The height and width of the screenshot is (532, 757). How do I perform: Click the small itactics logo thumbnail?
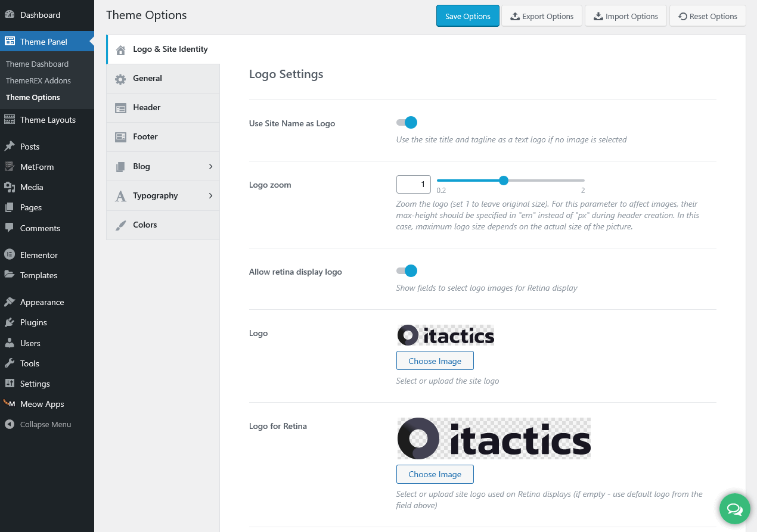click(x=446, y=335)
